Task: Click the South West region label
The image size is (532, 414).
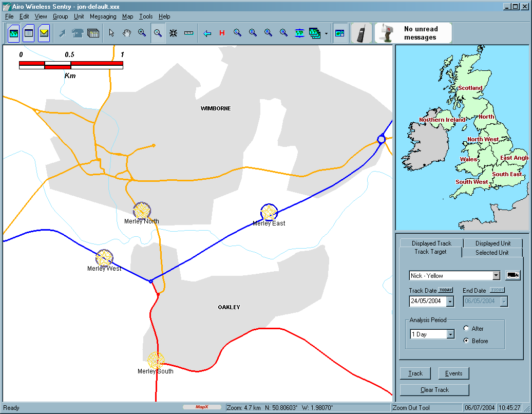Action: tap(471, 182)
